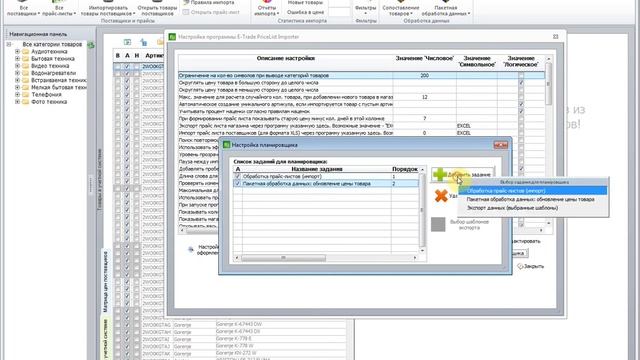Select the 'Телефония' category label
Screen dimensions: 640x360
coord(46,95)
